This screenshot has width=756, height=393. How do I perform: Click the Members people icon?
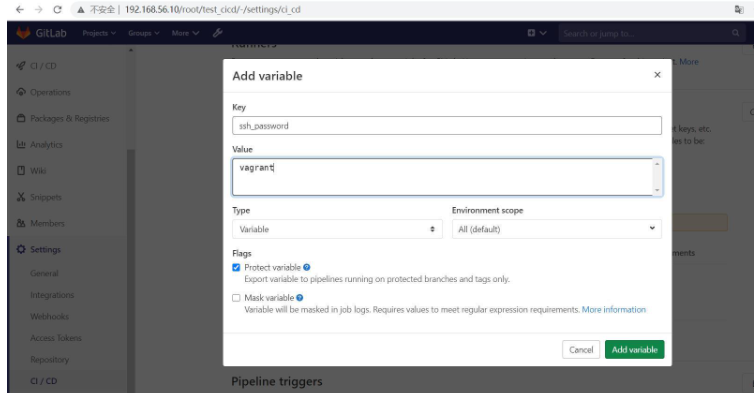click(x=21, y=223)
